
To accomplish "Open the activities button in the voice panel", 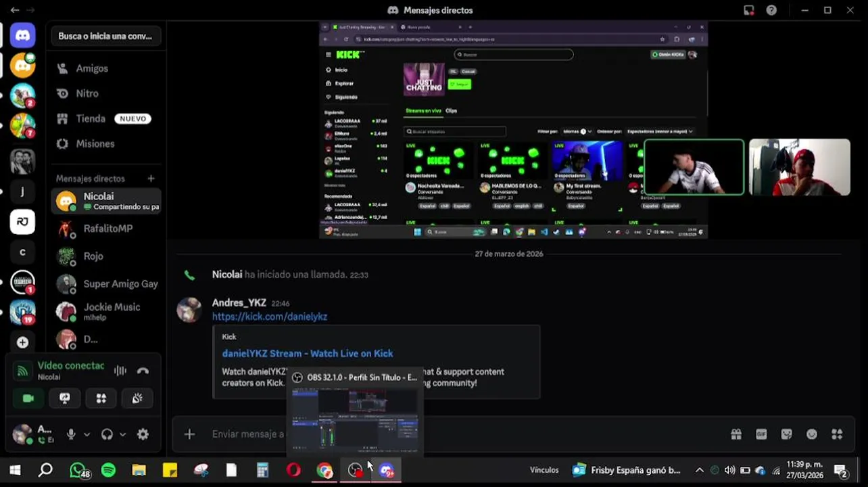I will (101, 398).
